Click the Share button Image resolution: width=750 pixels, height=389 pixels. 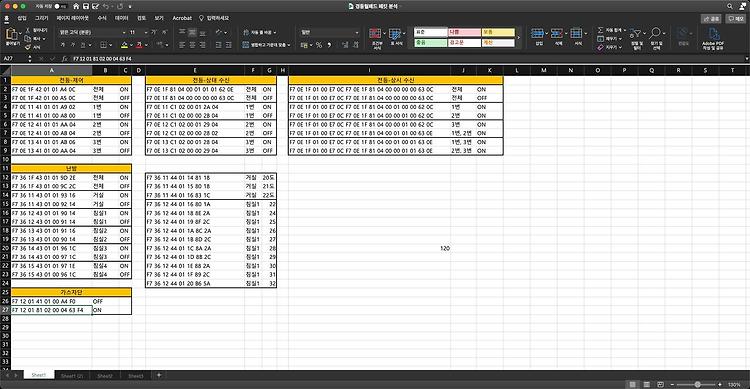pos(711,18)
